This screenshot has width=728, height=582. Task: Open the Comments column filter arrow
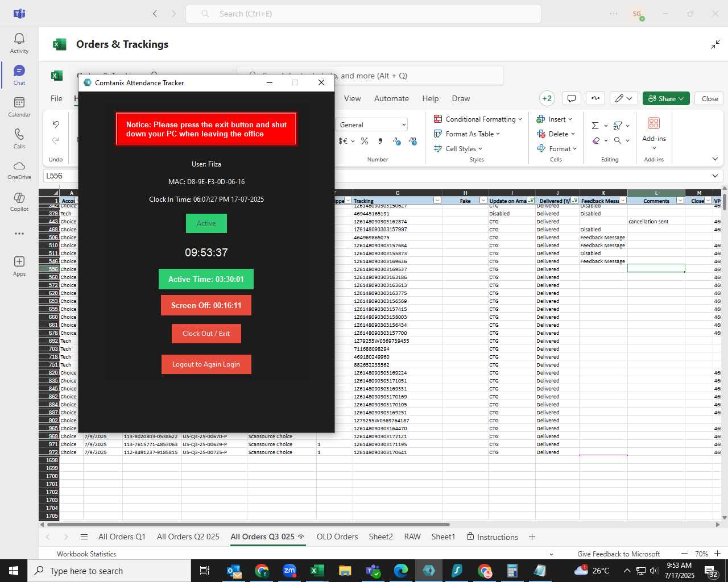click(x=680, y=201)
